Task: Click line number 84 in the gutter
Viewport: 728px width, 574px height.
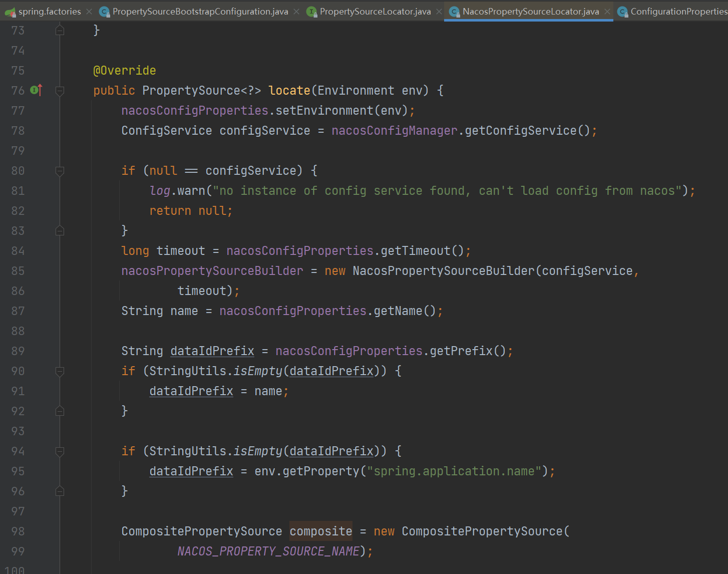Action: (18, 251)
